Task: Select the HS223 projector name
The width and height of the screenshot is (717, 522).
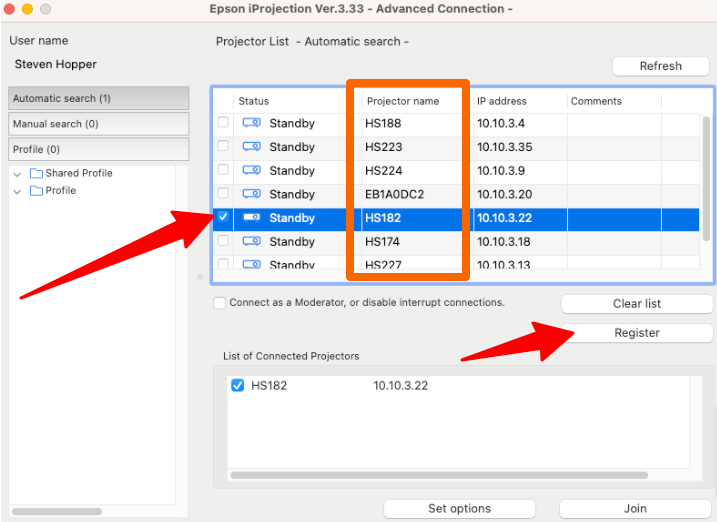Action: click(x=383, y=147)
